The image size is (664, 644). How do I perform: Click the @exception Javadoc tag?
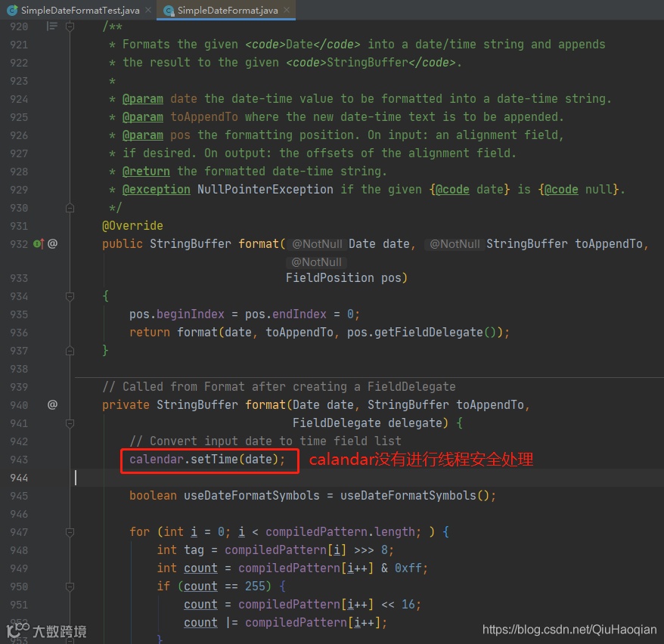click(157, 190)
